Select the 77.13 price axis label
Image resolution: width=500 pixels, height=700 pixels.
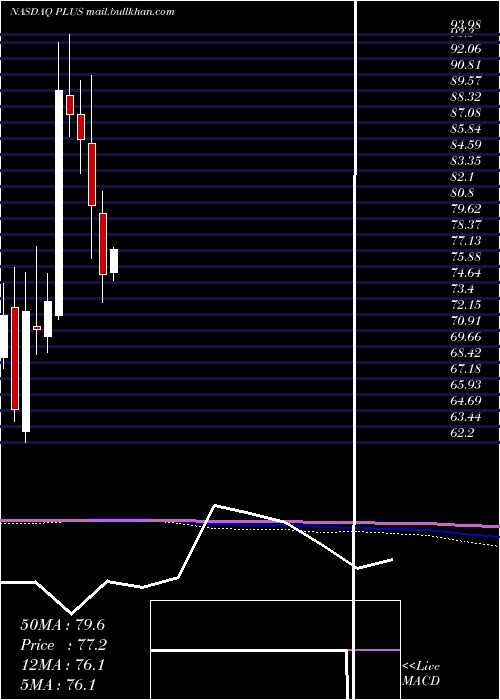(x=466, y=242)
